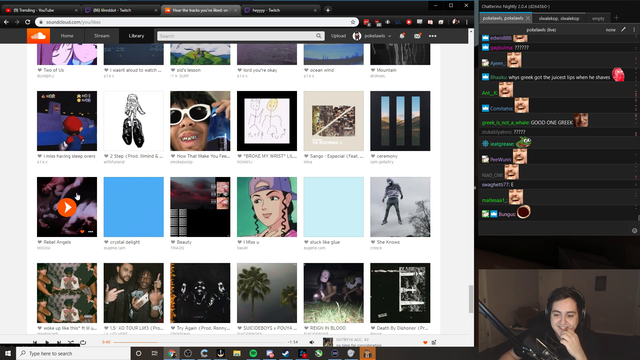Open more options on Rebel Angels artwork
The height and width of the screenshot is (360, 640).
pyautogui.click(x=91, y=232)
